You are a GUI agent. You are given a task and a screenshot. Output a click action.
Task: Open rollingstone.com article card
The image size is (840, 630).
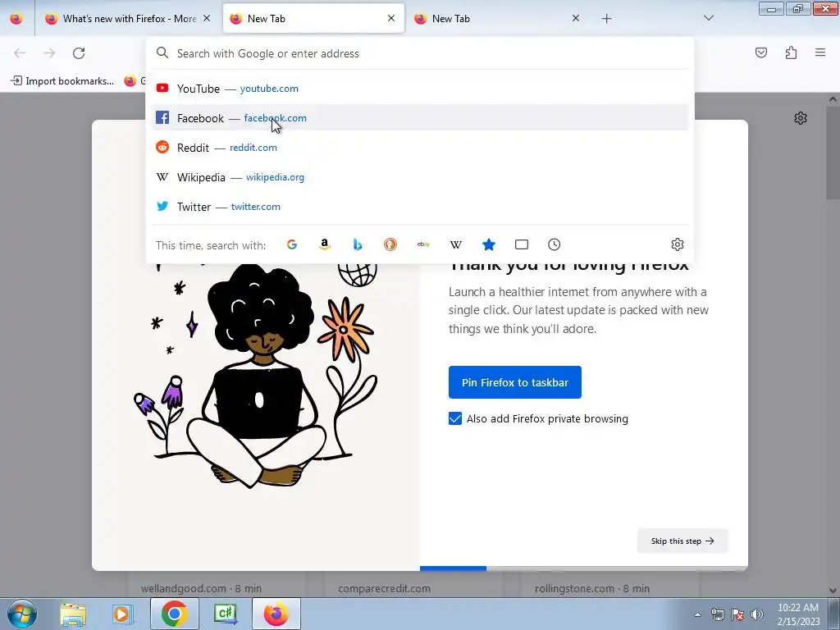[610, 584]
